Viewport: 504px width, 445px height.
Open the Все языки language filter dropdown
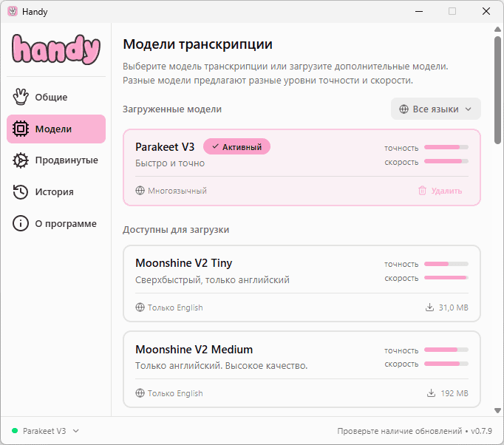(x=435, y=109)
